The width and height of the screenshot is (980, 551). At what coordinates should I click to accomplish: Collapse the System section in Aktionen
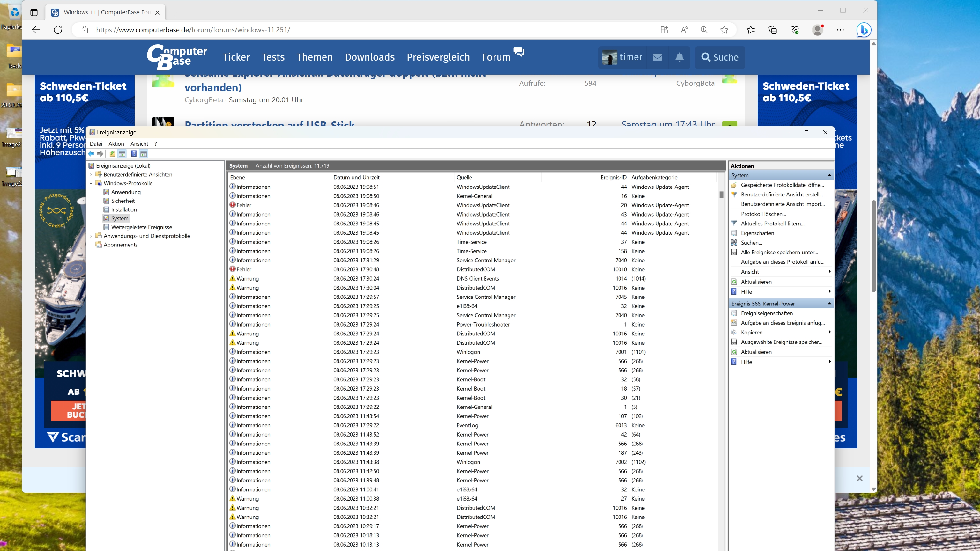[x=829, y=175]
